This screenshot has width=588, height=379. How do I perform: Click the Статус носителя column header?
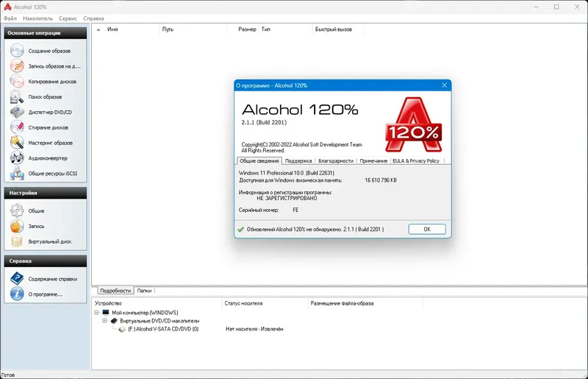(265, 303)
